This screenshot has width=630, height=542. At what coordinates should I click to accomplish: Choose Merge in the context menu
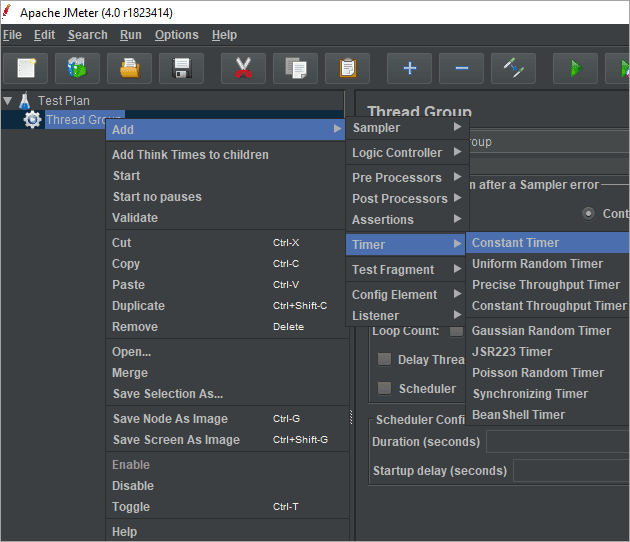coord(227,372)
